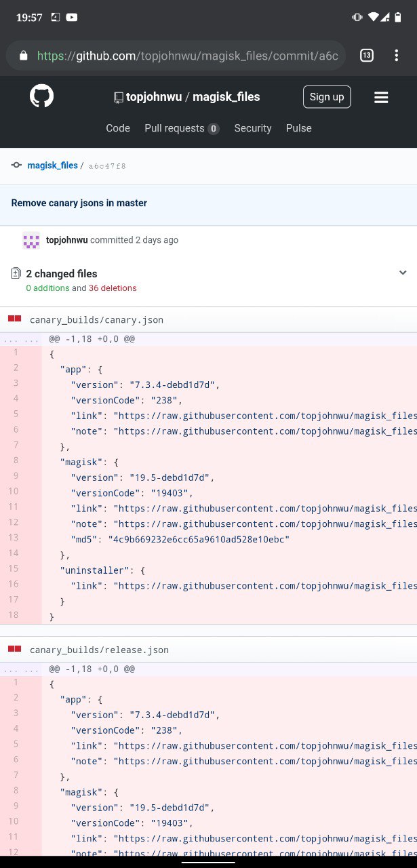Click the Sign up button
The width and height of the screenshot is (417, 868).
coord(327,97)
